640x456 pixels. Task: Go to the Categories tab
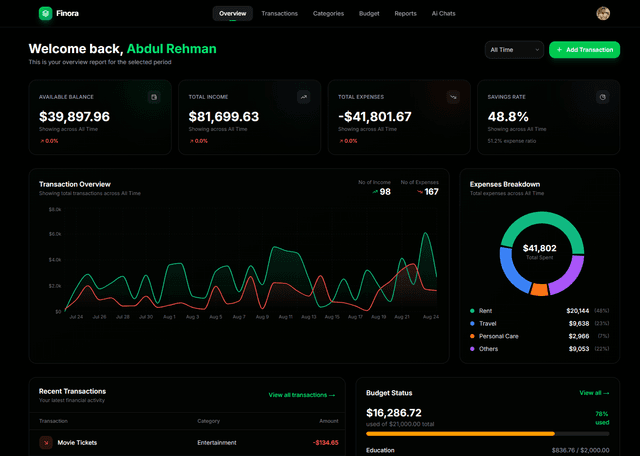pyautogui.click(x=328, y=13)
